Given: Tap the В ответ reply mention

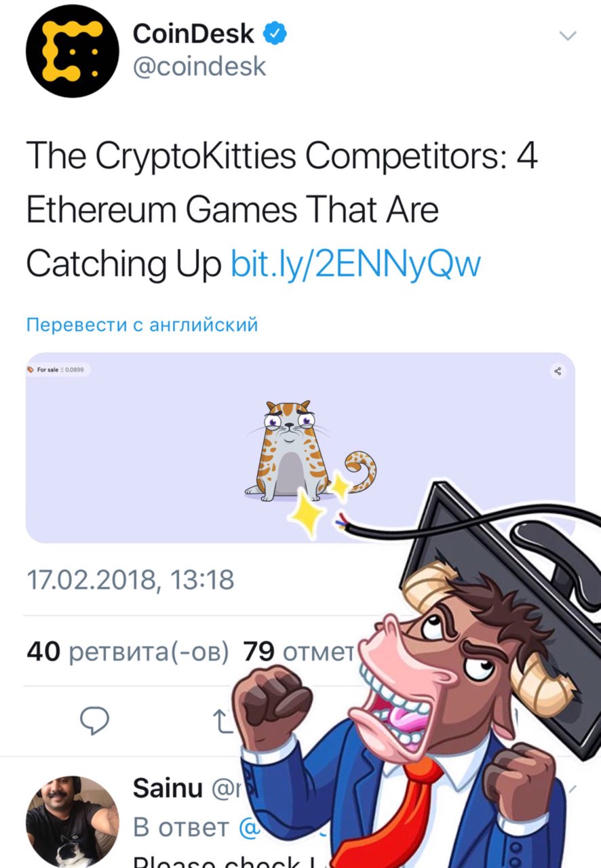Looking at the screenshot, I should (x=180, y=827).
